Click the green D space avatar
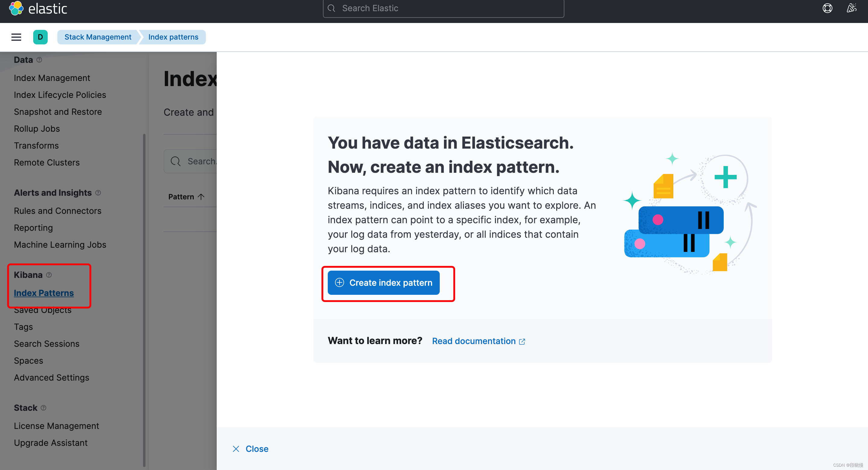The image size is (868, 470). point(40,37)
